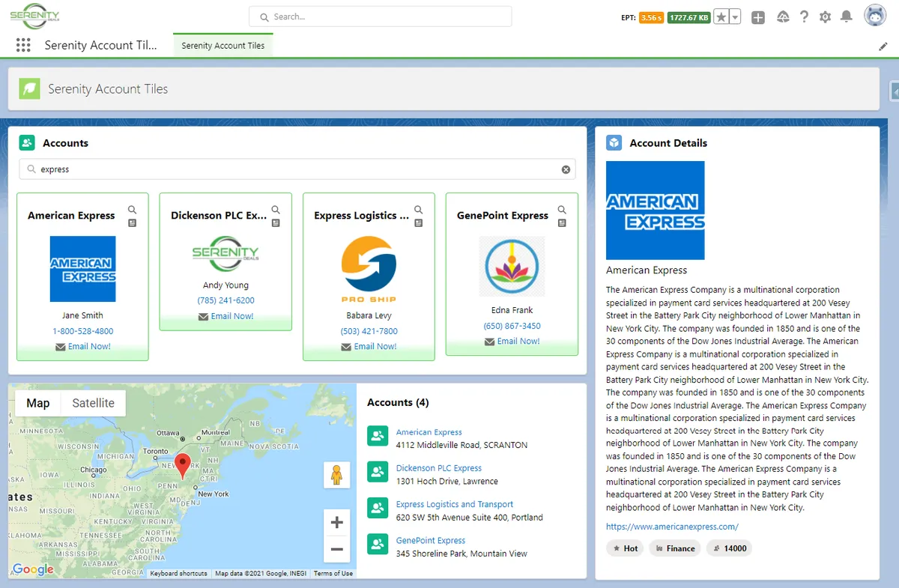The width and height of the screenshot is (899, 588).
Task: Click large American Express logo in details
Action: pos(656,210)
